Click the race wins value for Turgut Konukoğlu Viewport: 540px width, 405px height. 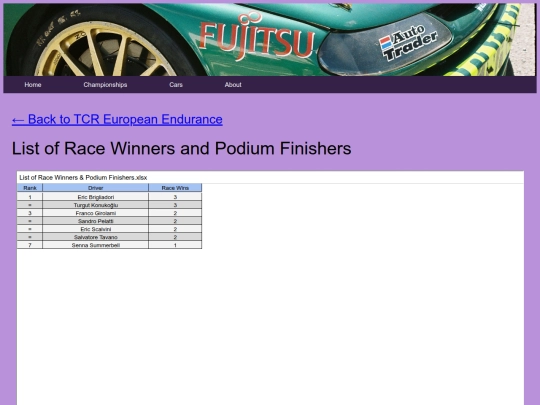[175, 205]
